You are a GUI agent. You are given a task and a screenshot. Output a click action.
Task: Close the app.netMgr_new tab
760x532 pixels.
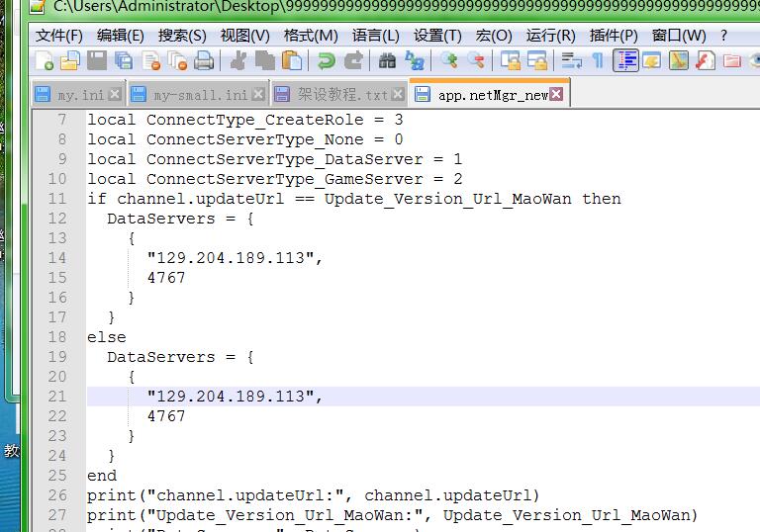(556, 94)
